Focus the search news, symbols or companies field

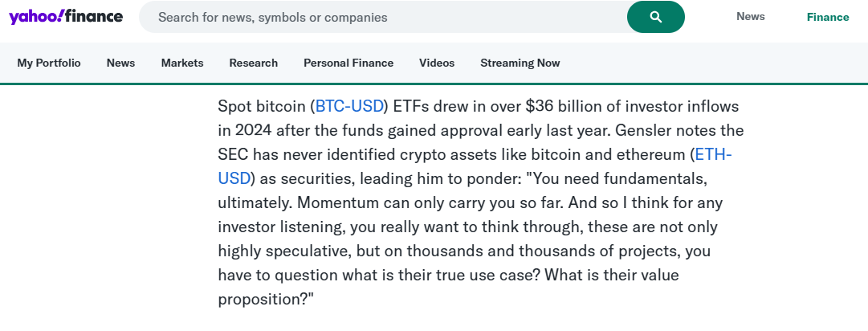(383, 17)
